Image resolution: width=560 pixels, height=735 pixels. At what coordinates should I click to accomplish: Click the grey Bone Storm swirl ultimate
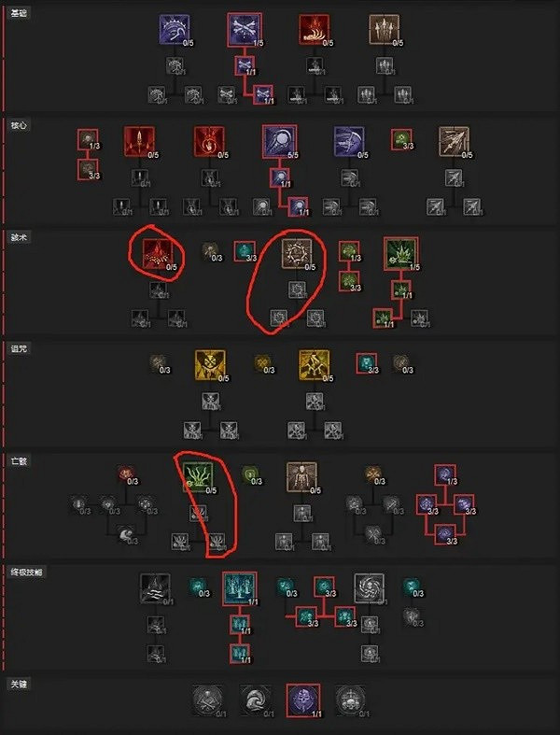[370, 588]
